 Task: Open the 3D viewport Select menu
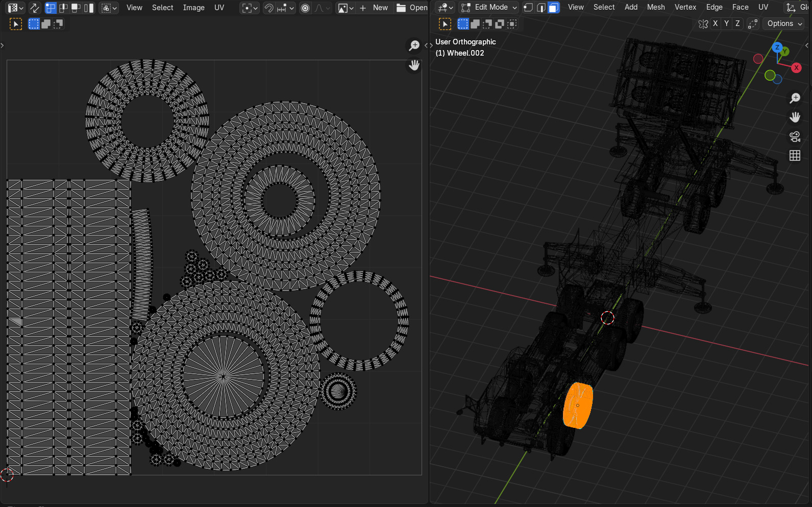click(604, 7)
